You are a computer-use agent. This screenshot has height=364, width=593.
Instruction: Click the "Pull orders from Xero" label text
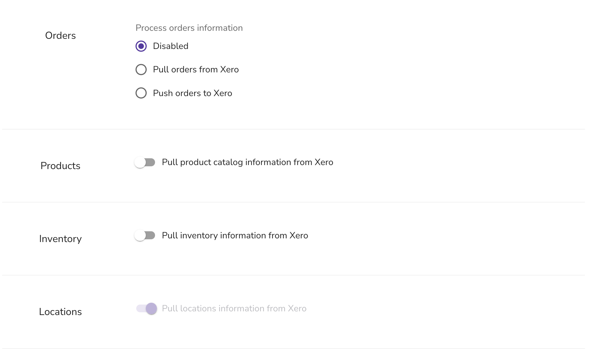pos(196,70)
